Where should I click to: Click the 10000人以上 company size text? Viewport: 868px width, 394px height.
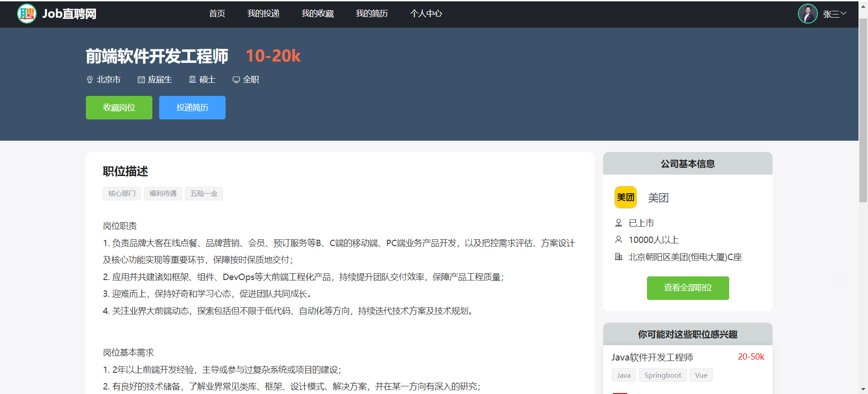(x=654, y=240)
